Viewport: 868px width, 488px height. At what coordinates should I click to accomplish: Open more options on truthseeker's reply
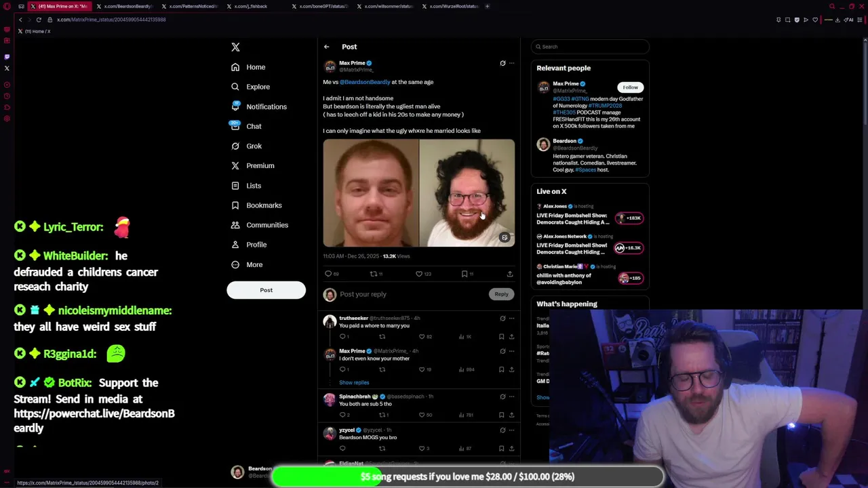pos(511,319)
